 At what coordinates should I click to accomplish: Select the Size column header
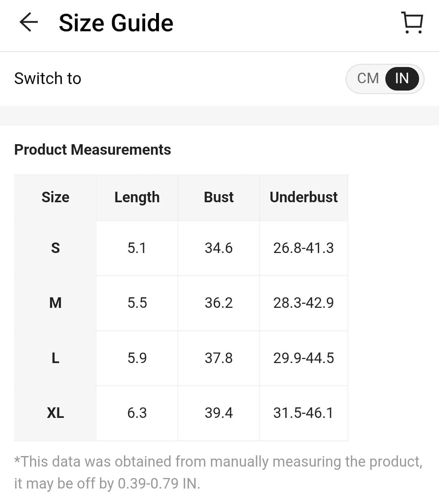[55, 197]
